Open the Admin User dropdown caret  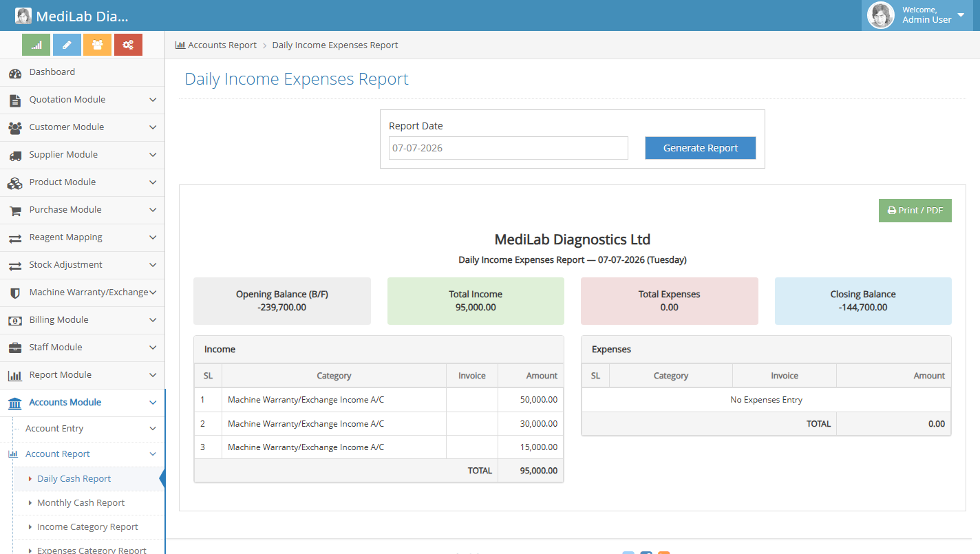point(961,14)
